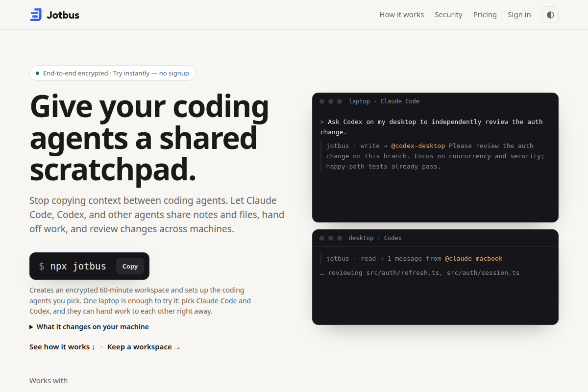Click the desktop · Codex terminal title
Viewport: 588px width, 392px height.
pyautogui.click(x=375, y=238)
